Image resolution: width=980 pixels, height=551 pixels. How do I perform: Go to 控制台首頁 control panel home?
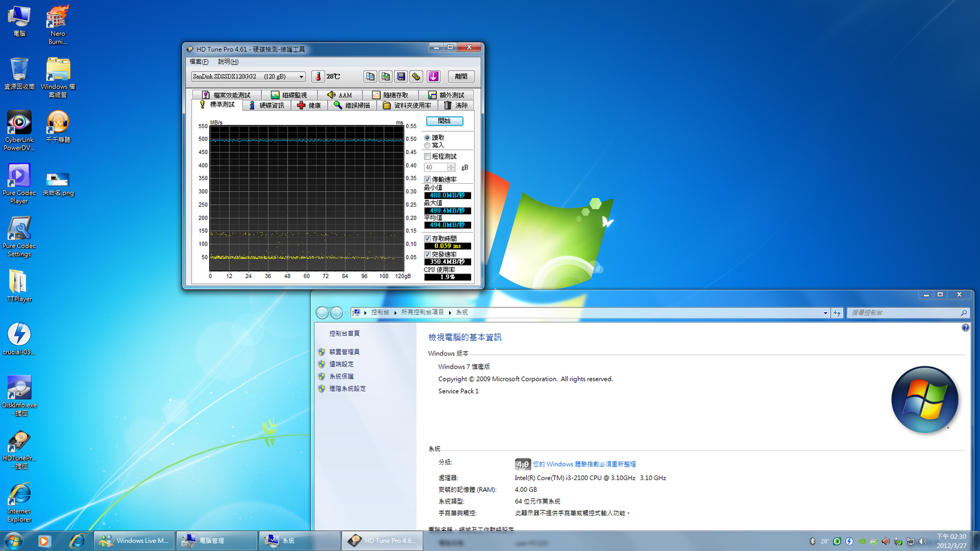point(344,333)
